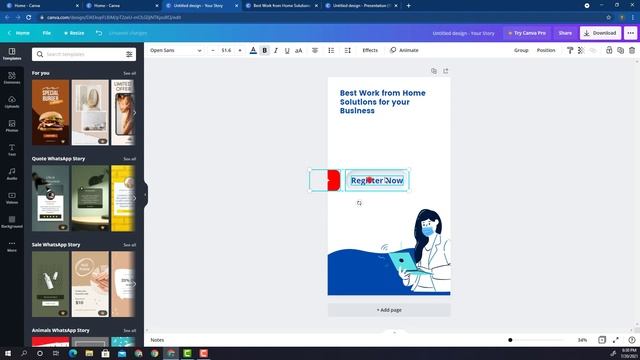Open the Animate options
This screenshot has width=640, height=360.
(404, 50)
